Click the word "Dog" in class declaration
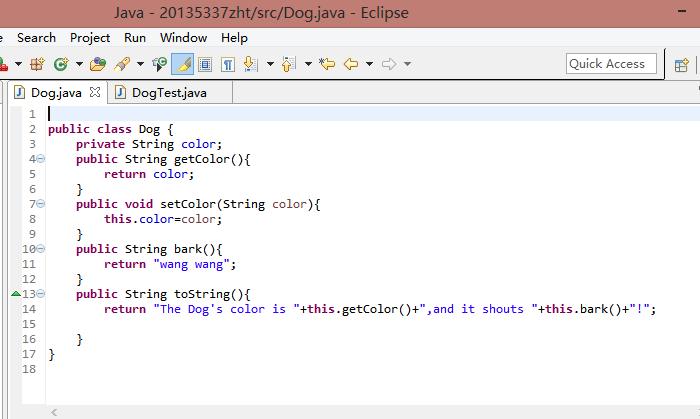This screenshot has height=419, width=700. click(149, 129)
